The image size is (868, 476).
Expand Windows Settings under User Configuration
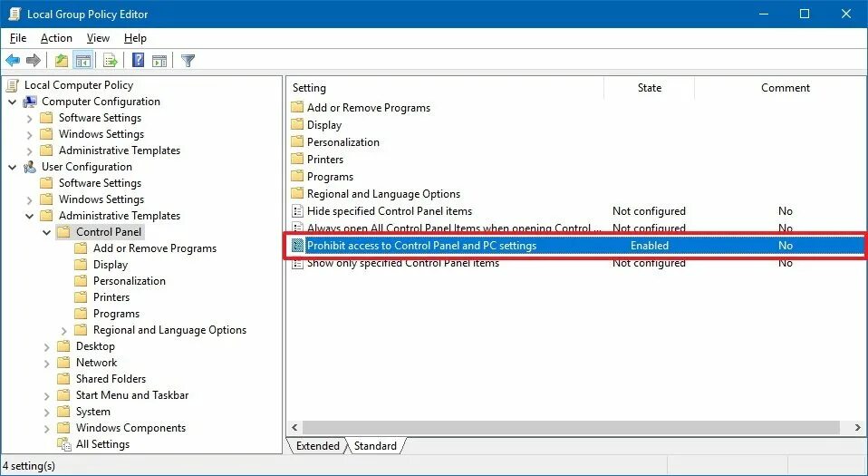click(x=29, y=200)
